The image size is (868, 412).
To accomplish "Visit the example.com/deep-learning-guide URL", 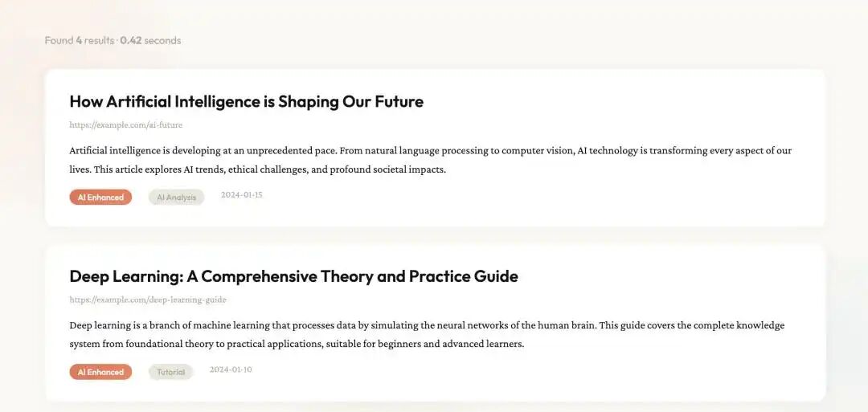I will coord(148,300).
